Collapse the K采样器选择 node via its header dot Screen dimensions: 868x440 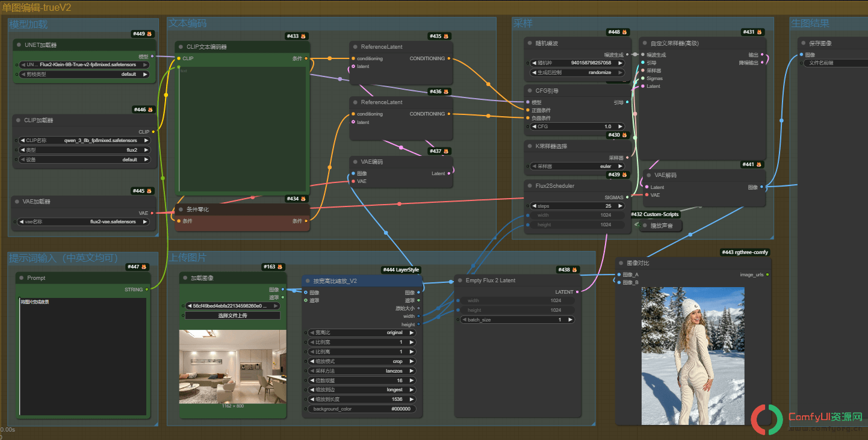530,146
